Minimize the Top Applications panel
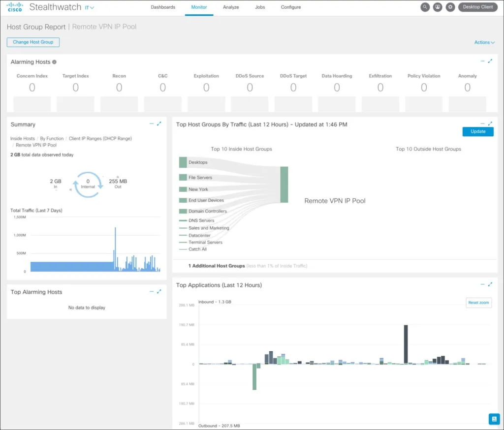 coord(482,284)
